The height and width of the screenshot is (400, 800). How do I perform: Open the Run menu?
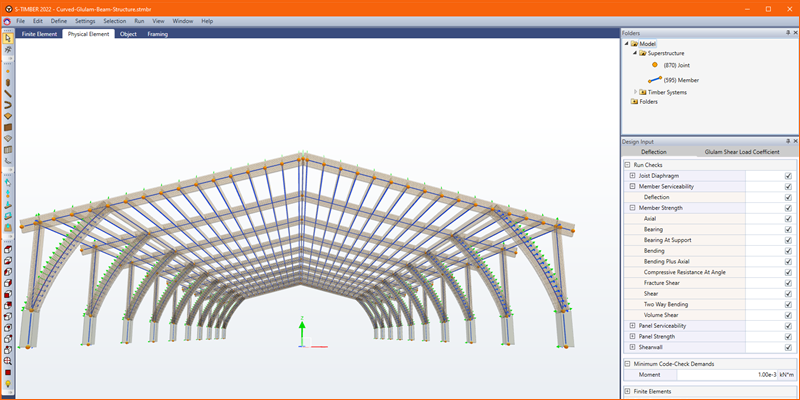click(139, 20)
